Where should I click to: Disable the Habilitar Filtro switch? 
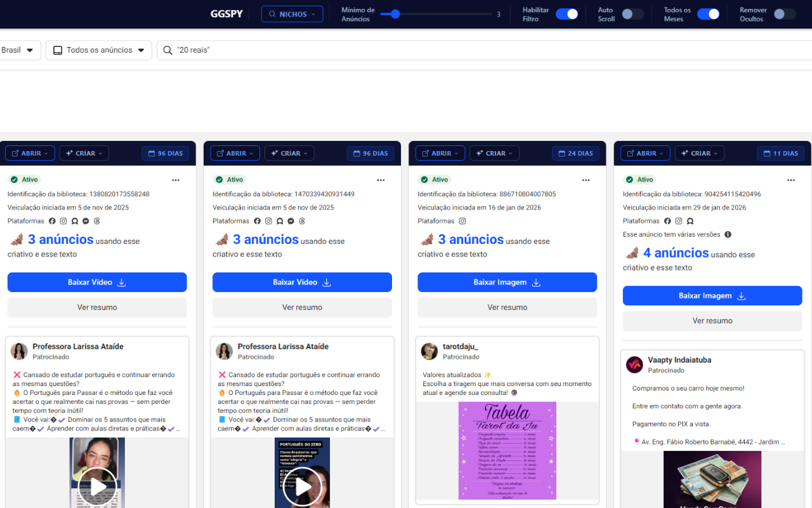click(566, 14)
